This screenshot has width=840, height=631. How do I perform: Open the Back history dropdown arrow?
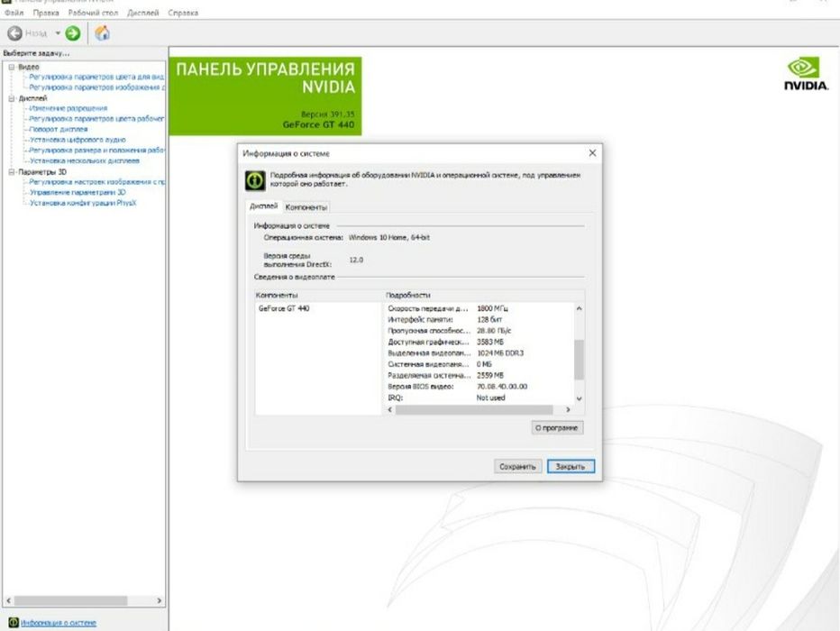[58, 33]
